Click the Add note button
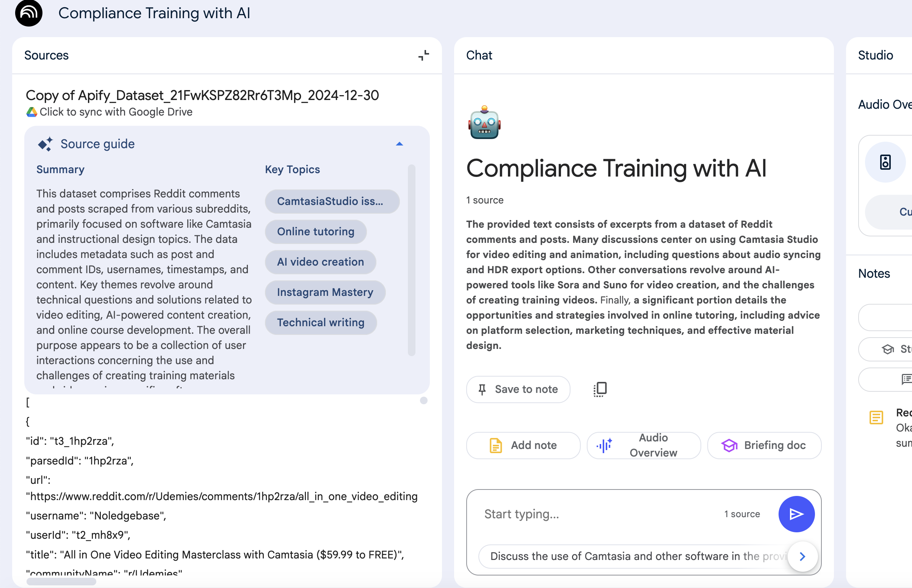The width and height of the screenshot is (912, 588). [x=523, y=445]
